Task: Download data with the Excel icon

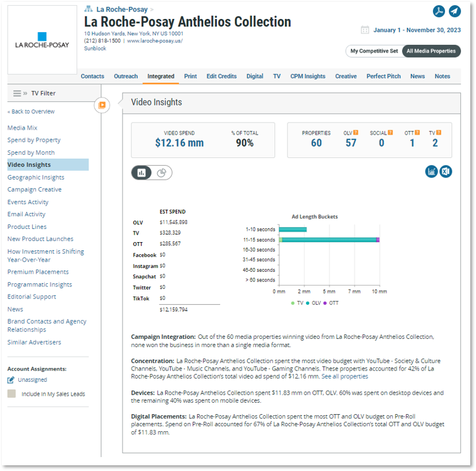Action: coord(446,171)
